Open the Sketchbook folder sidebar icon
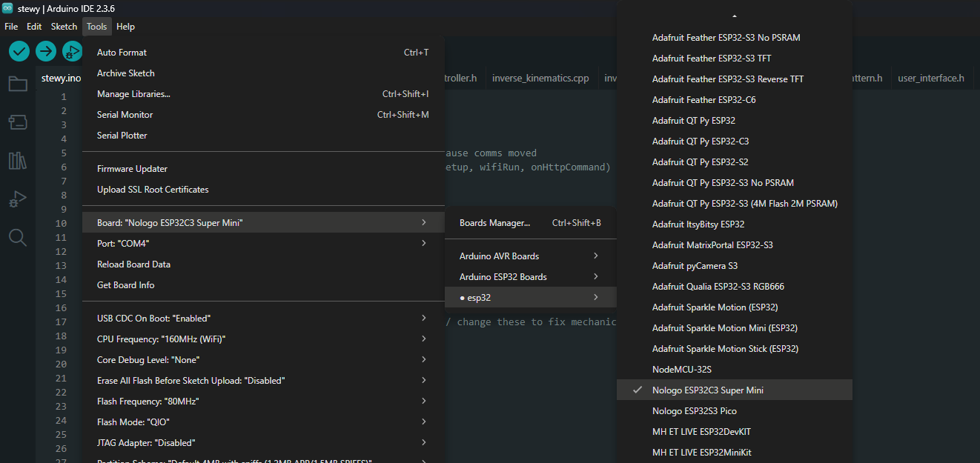Screen dimensions: 980x463 click(18, 84)
